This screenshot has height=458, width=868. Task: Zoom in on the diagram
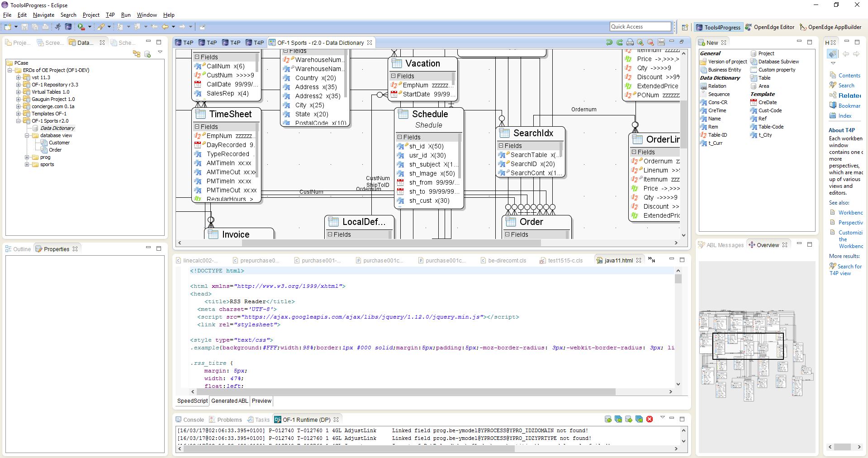tap(640, 43)
